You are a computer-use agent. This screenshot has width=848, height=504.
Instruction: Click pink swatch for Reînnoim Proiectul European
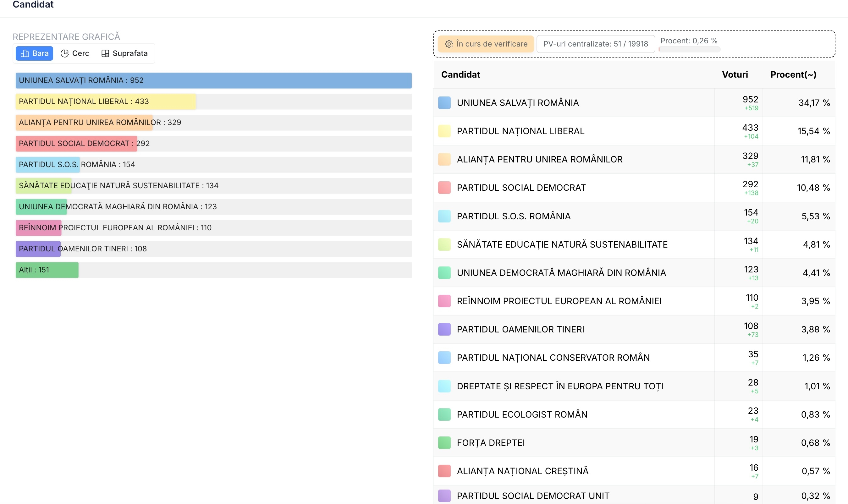tap(444, 301)
